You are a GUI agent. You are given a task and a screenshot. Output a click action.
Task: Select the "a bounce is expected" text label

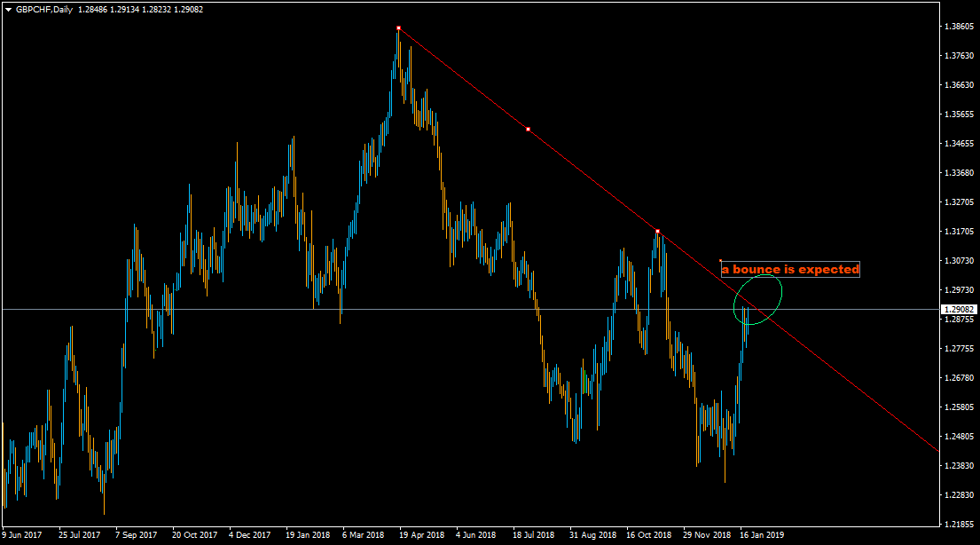tap(790, 269)
